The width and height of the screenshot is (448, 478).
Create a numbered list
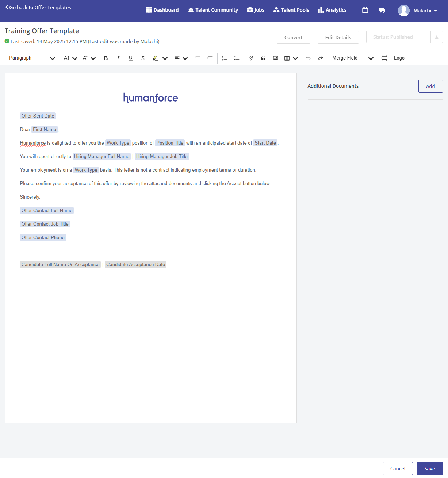coord(224,58)
